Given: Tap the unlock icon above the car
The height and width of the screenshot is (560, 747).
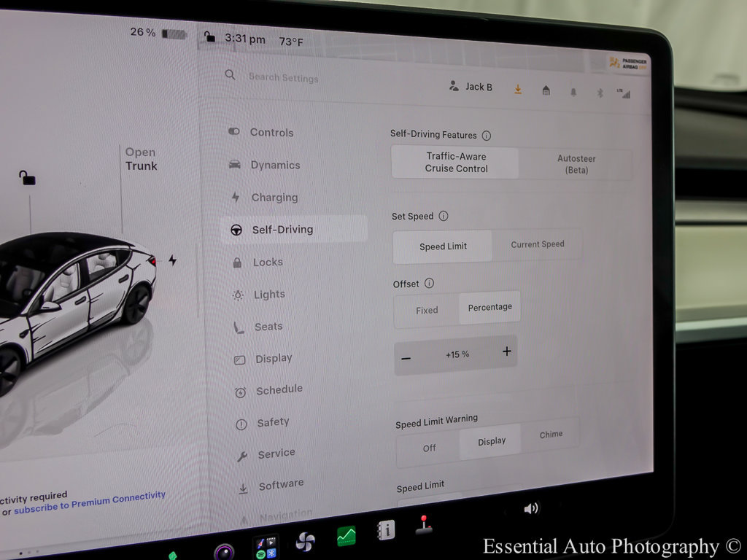Looking at the screenshot, I should pos(27,178).
